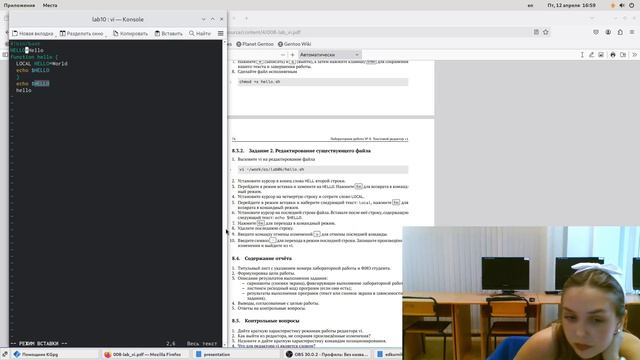This screenshot has width=640, height=360.
Task: Open the Gentoo Wiki bookmark
Action: coord(294,44)
